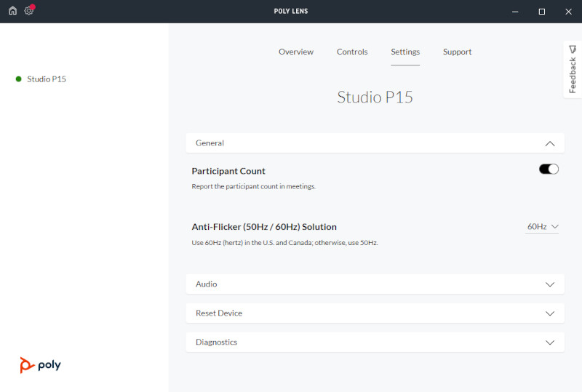This screenshot has width=582, height=392.
Task: Open the Anti-Flicker 60Hz dropdown
Action: point(542,226)
